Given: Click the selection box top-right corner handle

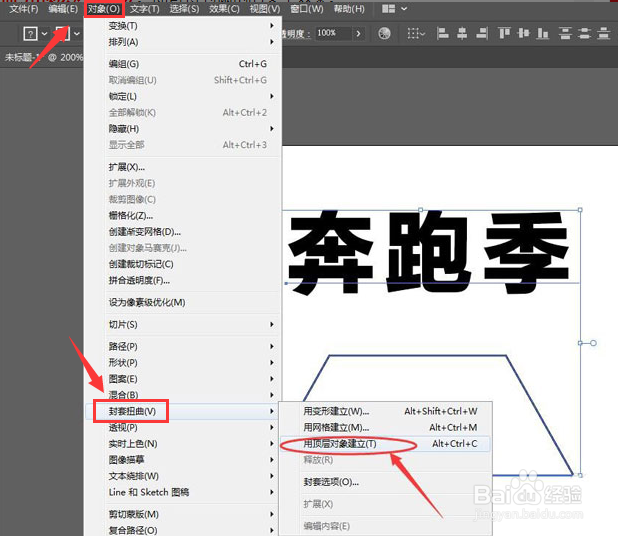Looking at the screenshot, I should [580, 210].
